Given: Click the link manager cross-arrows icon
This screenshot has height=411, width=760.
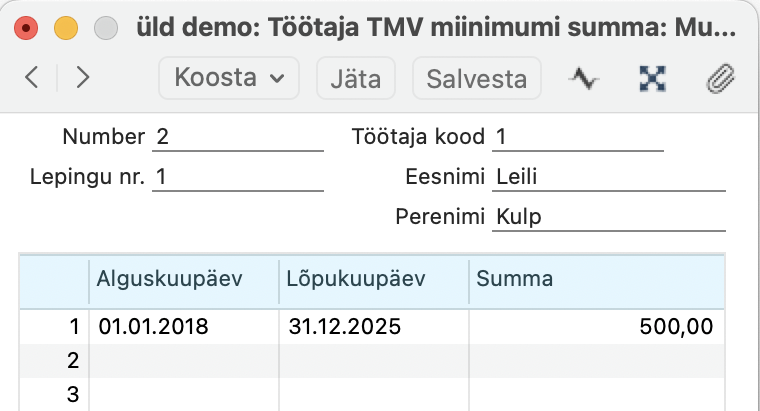Looking at the screenshot, I should [652, 78].
